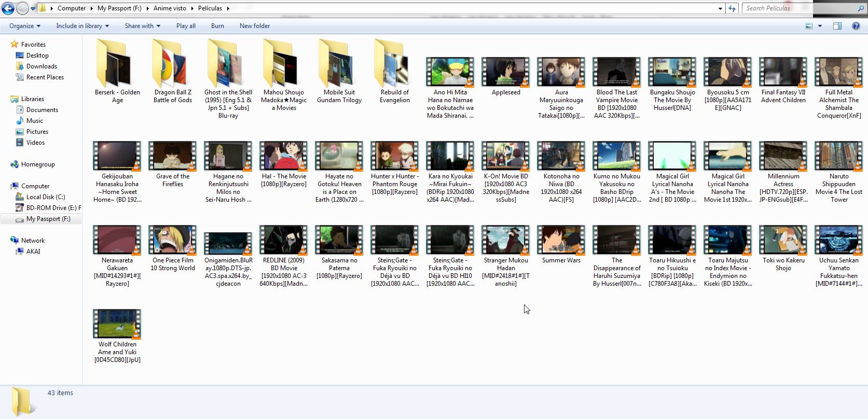This screenshot has height=419, width=868.
Task: Click the Play all button
Action: click(186, 26)
